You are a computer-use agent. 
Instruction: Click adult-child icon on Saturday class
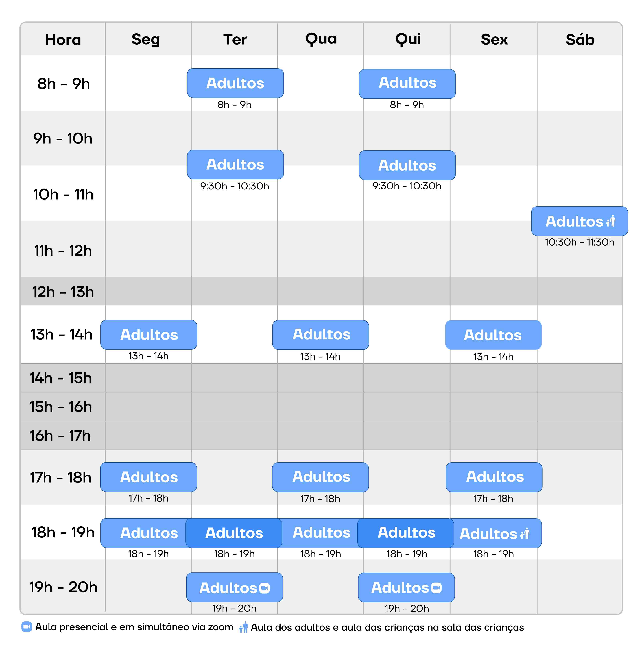(x=611, y=221)
